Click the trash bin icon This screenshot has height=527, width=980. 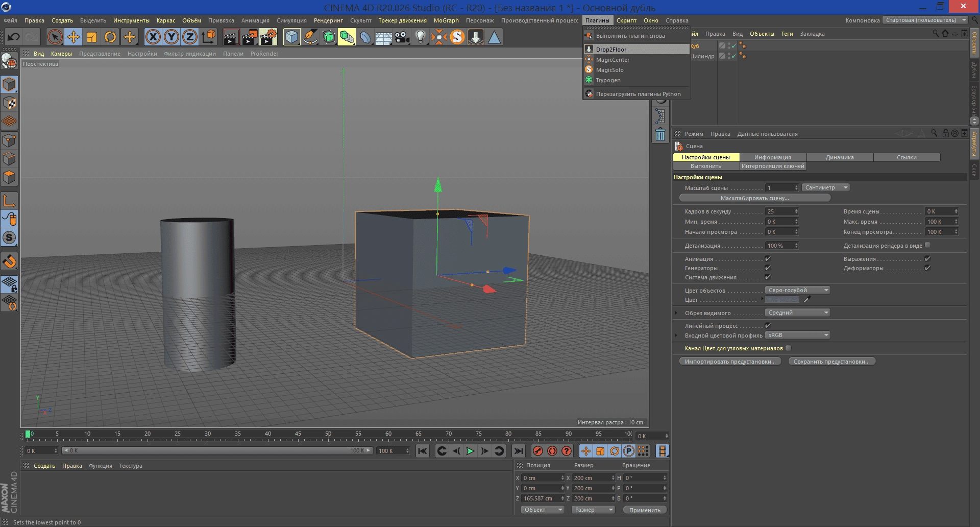[660, 135]
